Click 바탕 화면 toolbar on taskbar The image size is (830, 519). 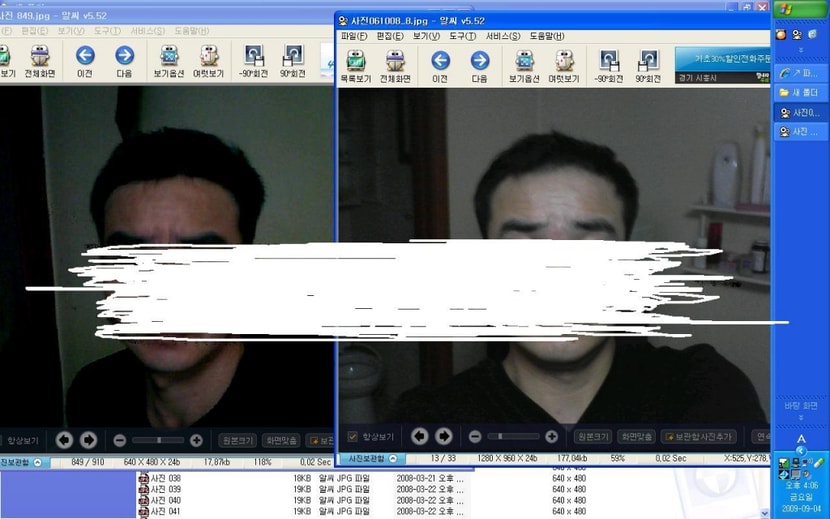[x=800, y=406]
